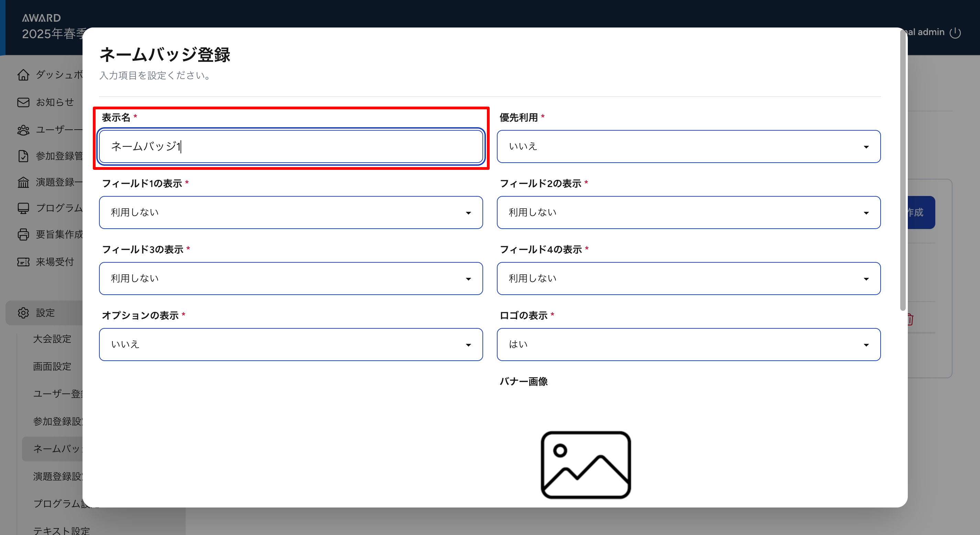This screenshot has height=535, width=980.
Task: Click the プログラム monitor icon
Action: 23,208
